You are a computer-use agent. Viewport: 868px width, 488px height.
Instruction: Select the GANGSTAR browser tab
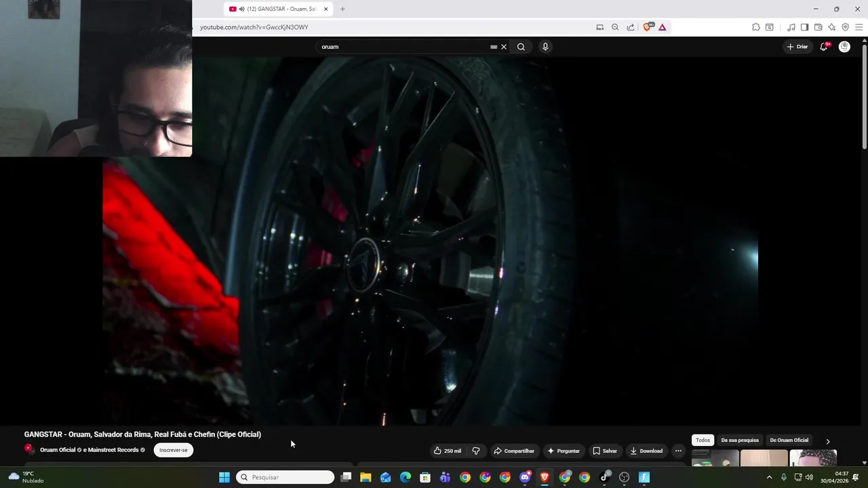tap(278, 9)
